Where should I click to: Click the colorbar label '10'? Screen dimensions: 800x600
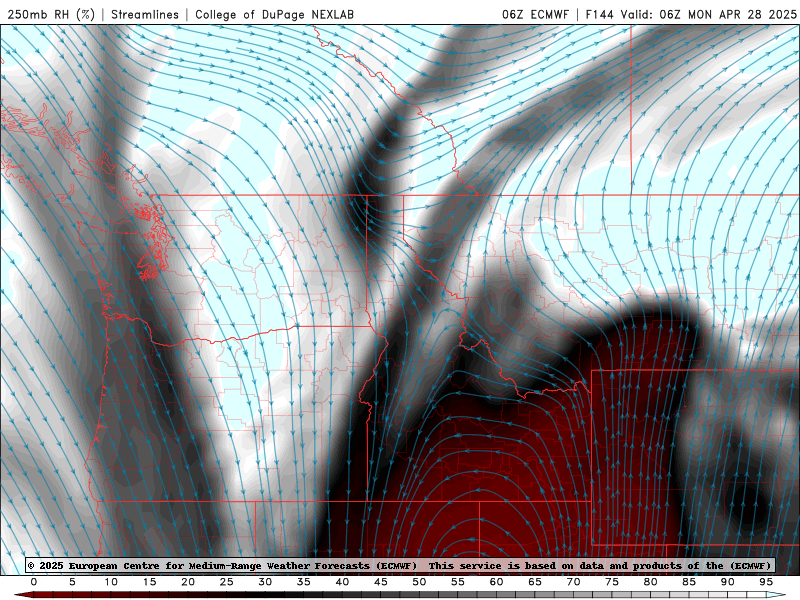[x=111, y=582]
